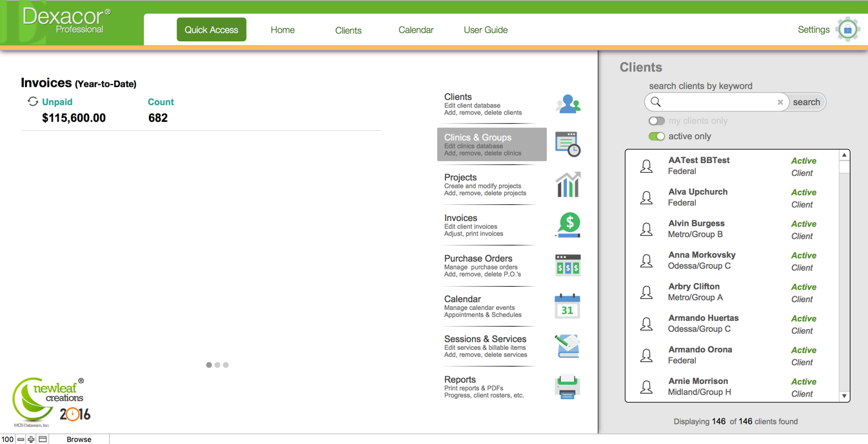Open Settings in the top bar

[x=814, y=30]
